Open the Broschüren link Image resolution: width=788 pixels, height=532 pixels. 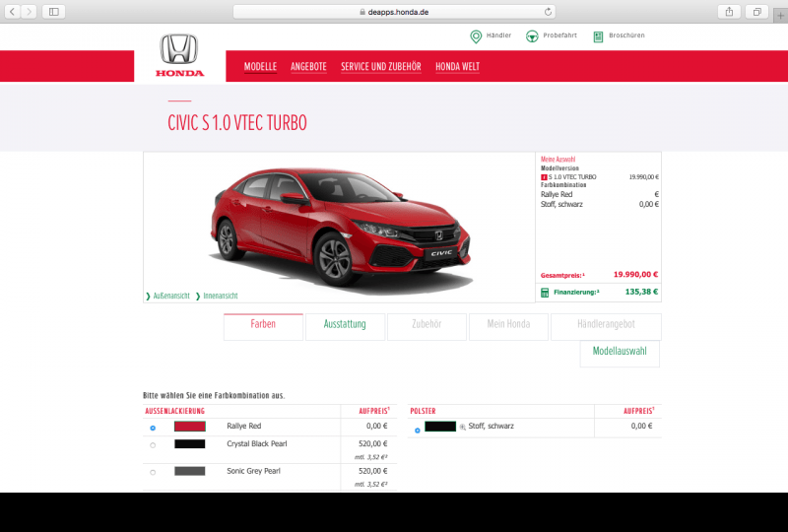coord(626,35)
